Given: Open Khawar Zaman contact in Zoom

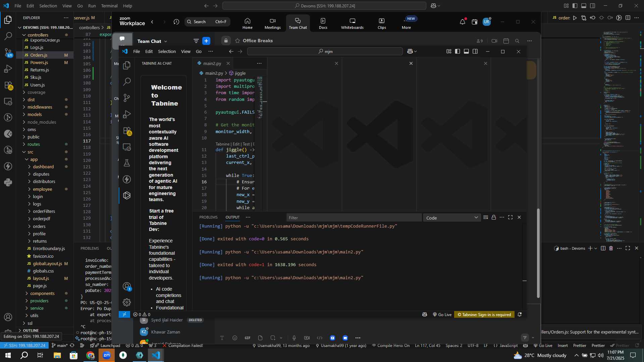Looking at the screenshot, I should point(165,332).
